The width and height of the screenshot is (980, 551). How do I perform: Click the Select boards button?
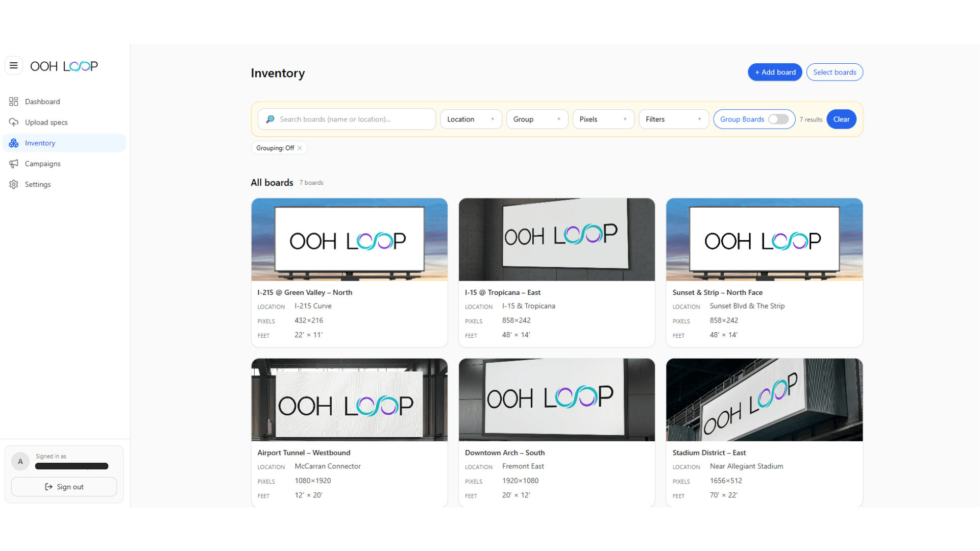point(834,72)
